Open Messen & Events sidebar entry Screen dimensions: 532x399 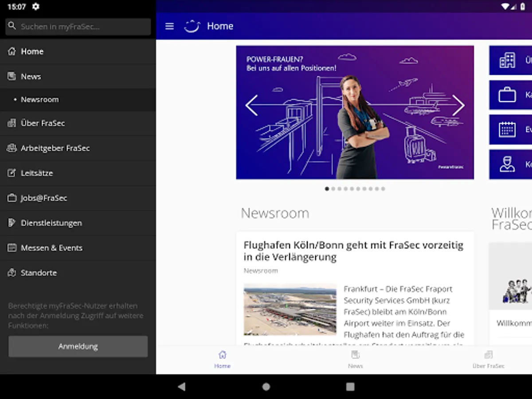point(78,248)
